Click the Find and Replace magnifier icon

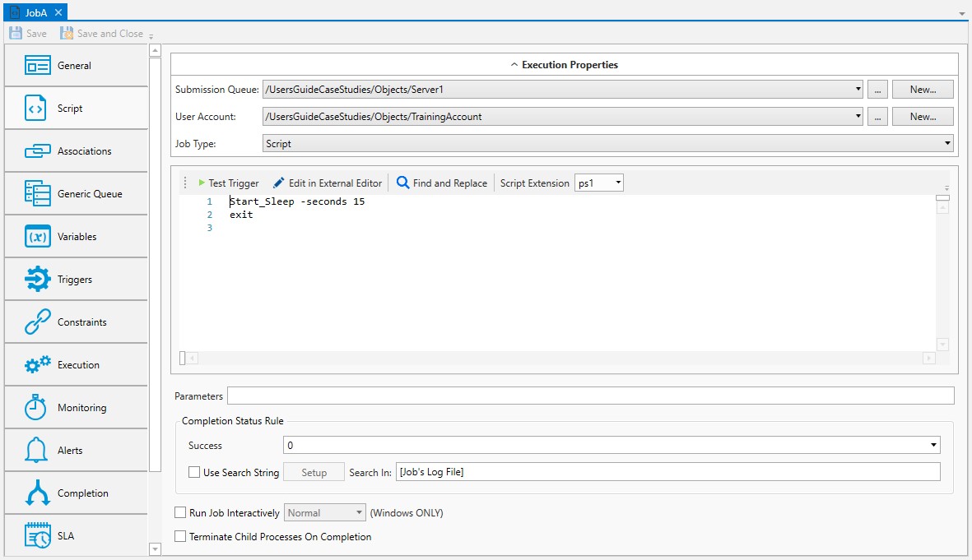[402, 183]
